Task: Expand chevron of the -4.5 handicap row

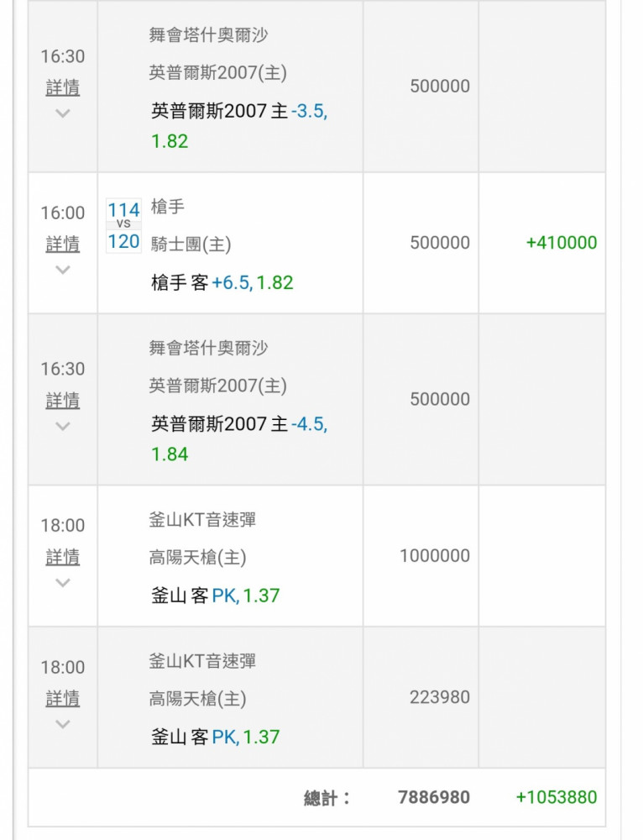Action: click(63, 426)
